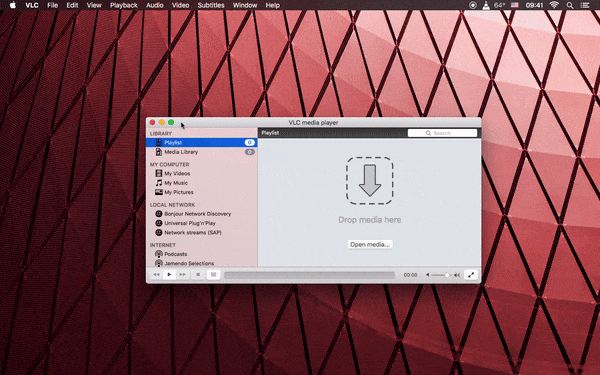Open the My Videos film icon
This screenshot has height=375, width=600.
(x=159, y=173)
